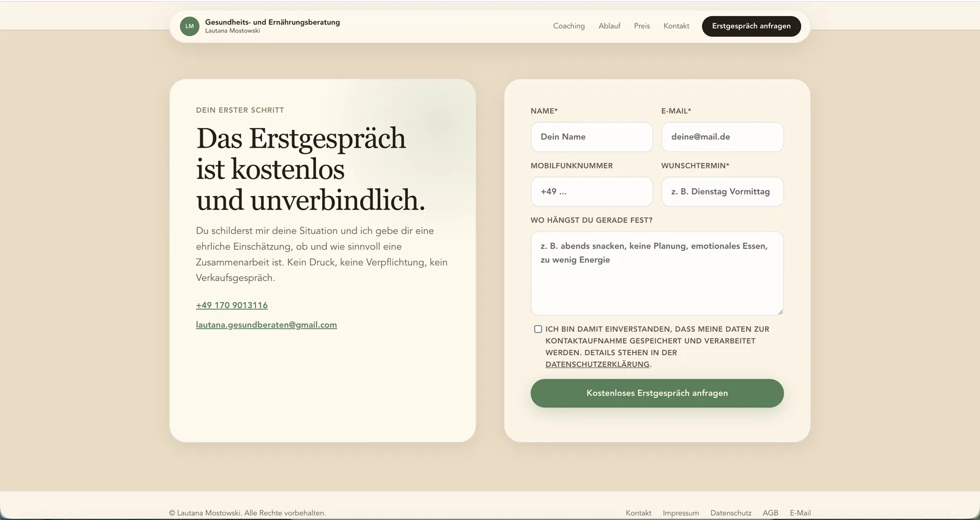Select Kontakt in the top navigation
Viewport: 980px width, 520px height.
(x=676, y=26)
